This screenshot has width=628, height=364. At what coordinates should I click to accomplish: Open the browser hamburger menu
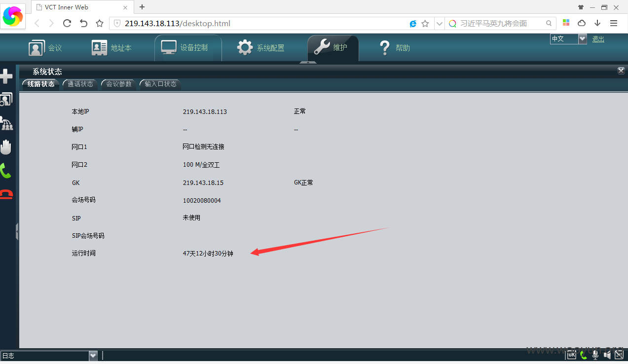[x=614, y=23]
